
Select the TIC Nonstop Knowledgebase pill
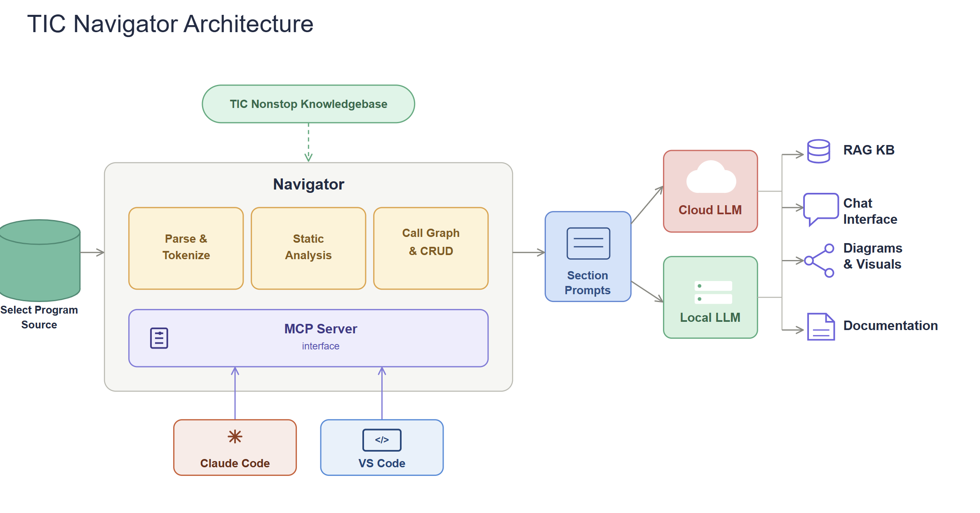[308, 104]
